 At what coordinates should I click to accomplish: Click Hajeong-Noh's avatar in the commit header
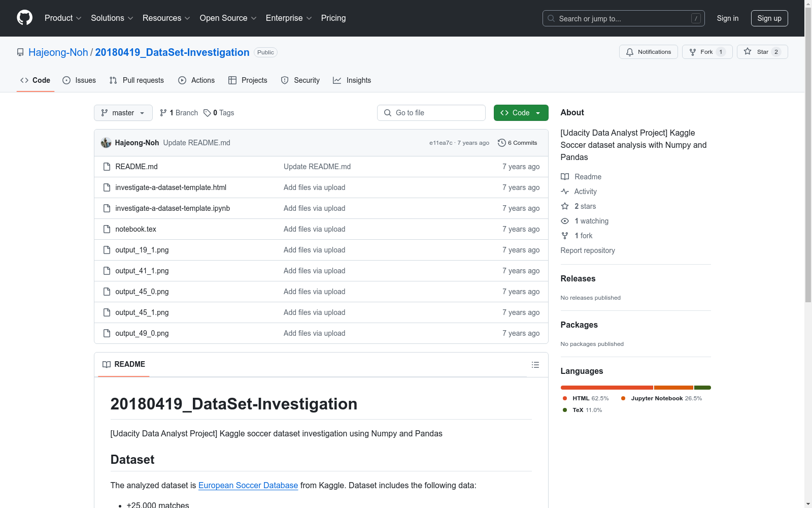coord(106,143)
